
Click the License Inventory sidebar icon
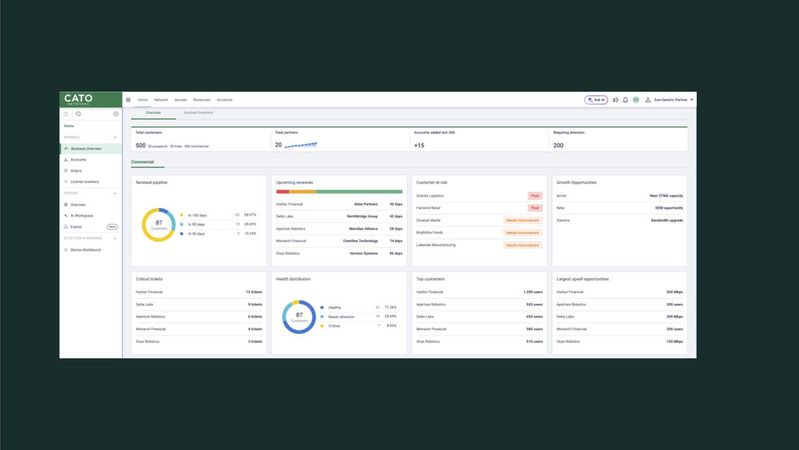tap(66, 181)
